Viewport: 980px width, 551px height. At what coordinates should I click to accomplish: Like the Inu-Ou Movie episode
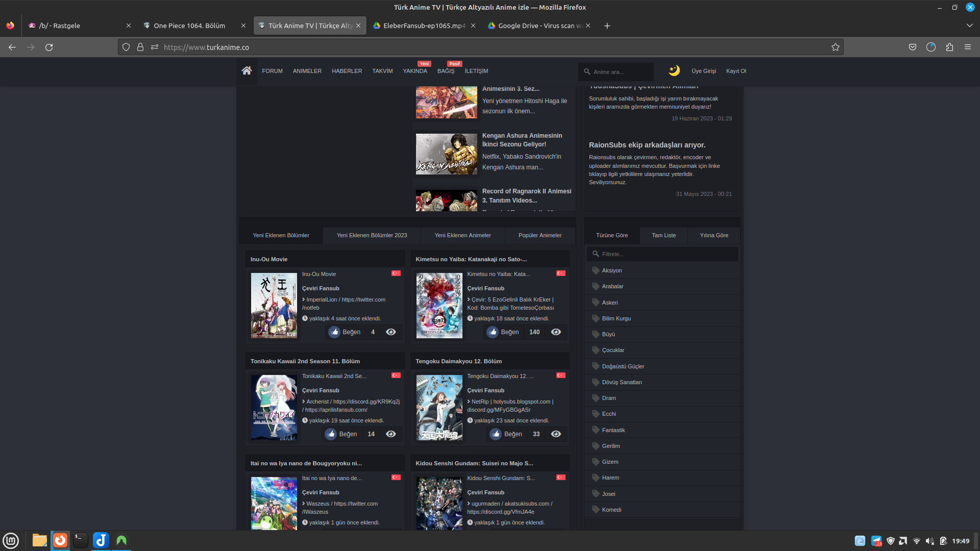pos(345,332)
